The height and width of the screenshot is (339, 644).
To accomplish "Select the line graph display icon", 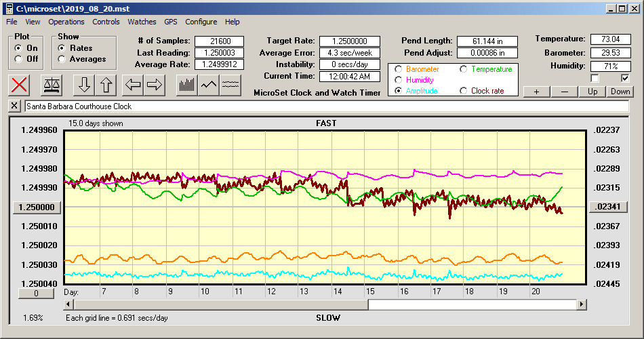I will click(x=209, y=85).
